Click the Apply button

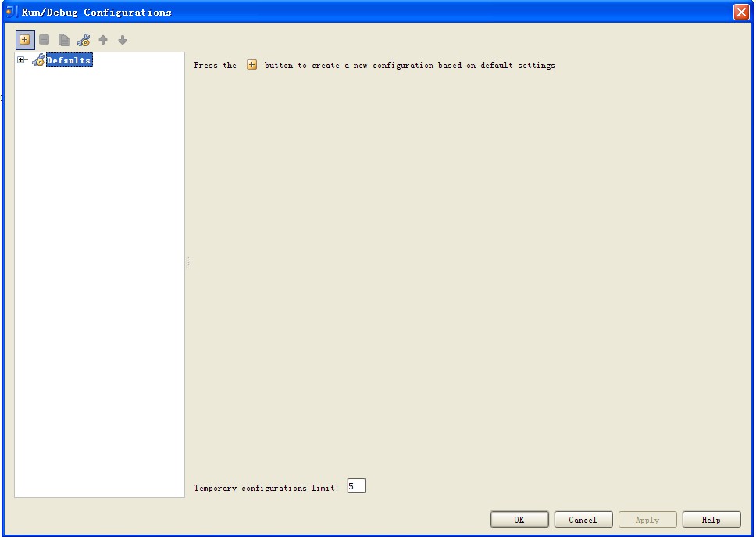[x=647, y=519]
